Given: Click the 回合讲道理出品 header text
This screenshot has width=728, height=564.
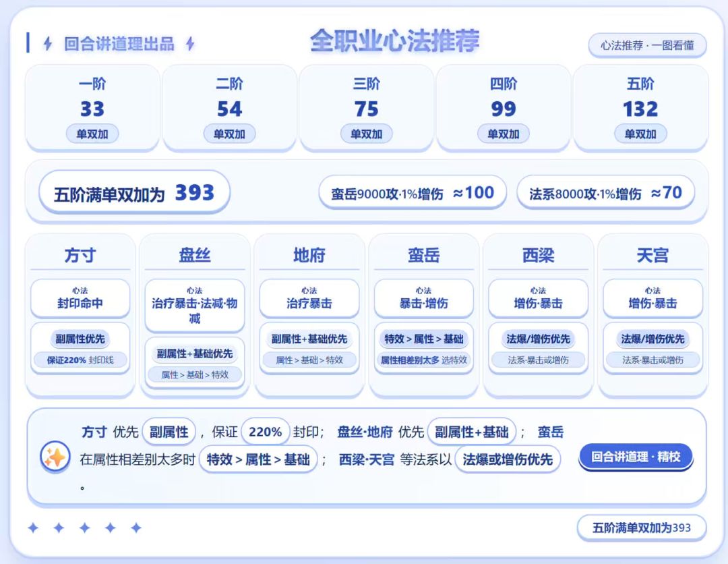Looking at the screenshot, I should coord(119,44).
